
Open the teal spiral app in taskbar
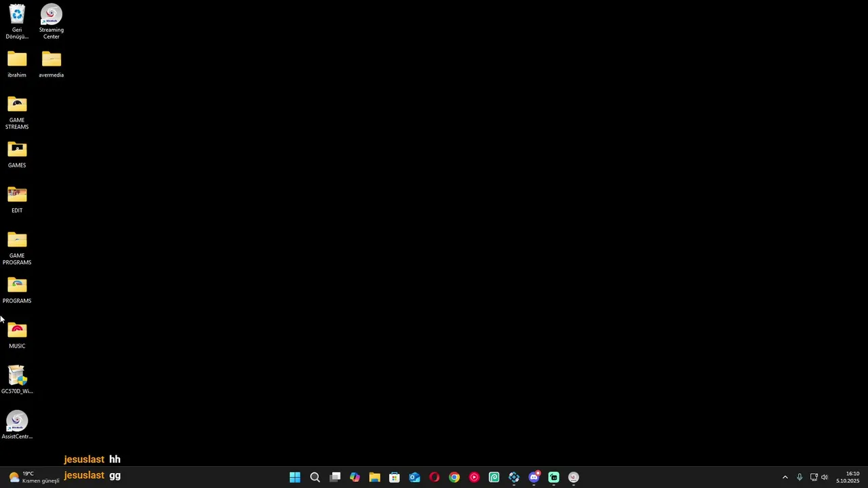[494, 477]
